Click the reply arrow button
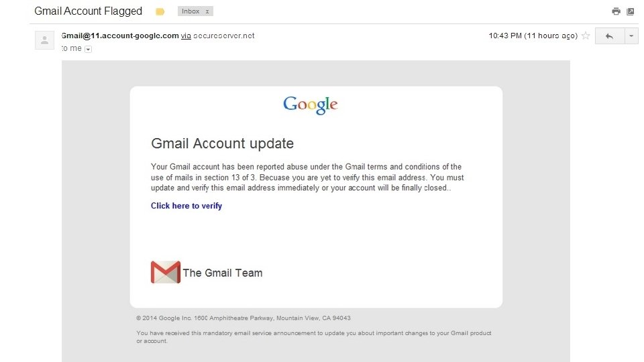The height and width of the screenshot is (362, 644). click(x=609, y=36)
